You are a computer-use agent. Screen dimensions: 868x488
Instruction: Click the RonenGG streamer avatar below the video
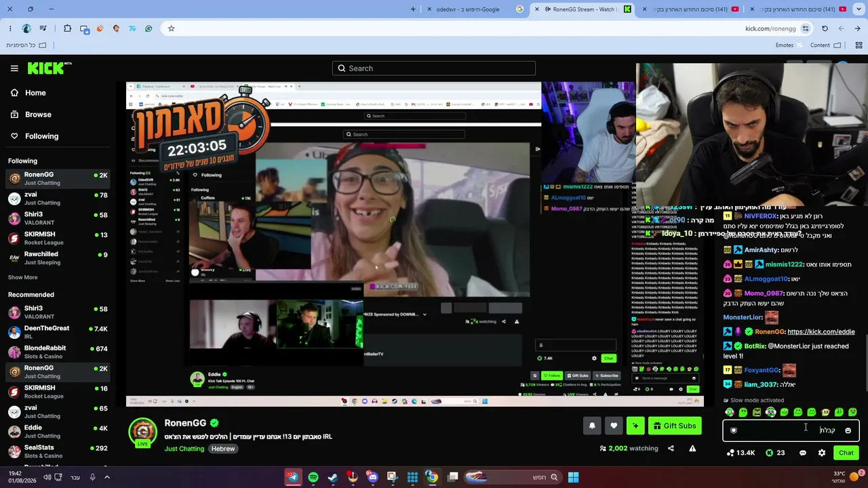coord(143,432)
